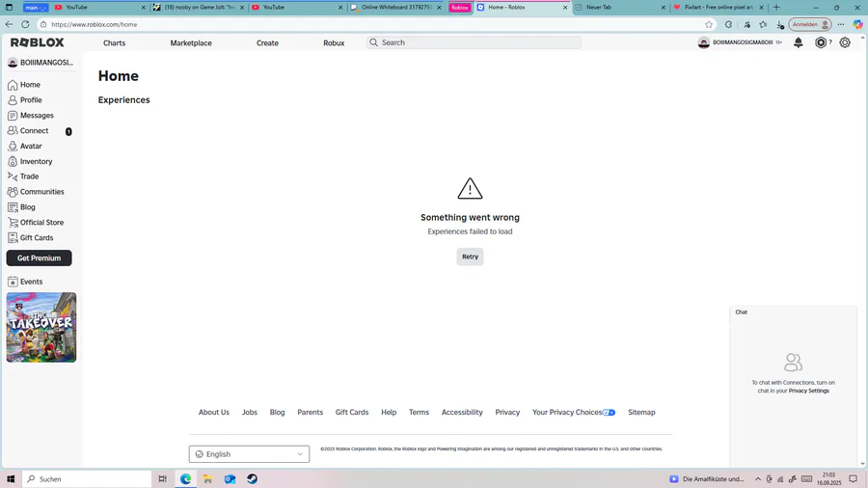Toggle Your Privacy Choices switch icon
This screenshot has width=868, height=488.
[609, 412]
